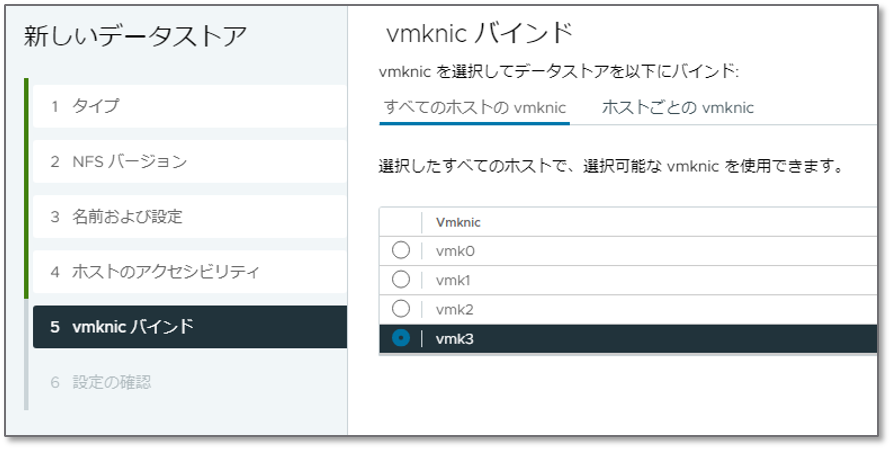Viewport: 892px width, 450px height.
Task: Go to wizard step 2 NFS バージョン
Action: [189, 162]
